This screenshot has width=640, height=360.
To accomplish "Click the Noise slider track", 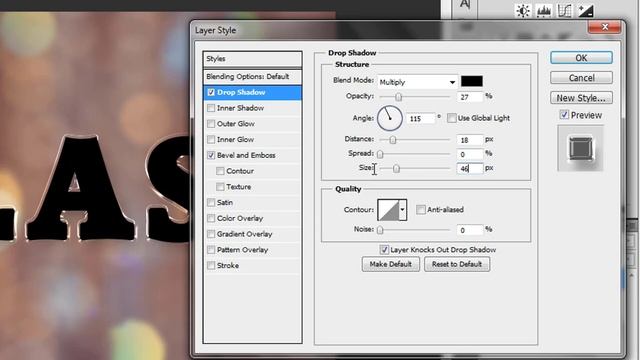I will click(x=414, y=230).
